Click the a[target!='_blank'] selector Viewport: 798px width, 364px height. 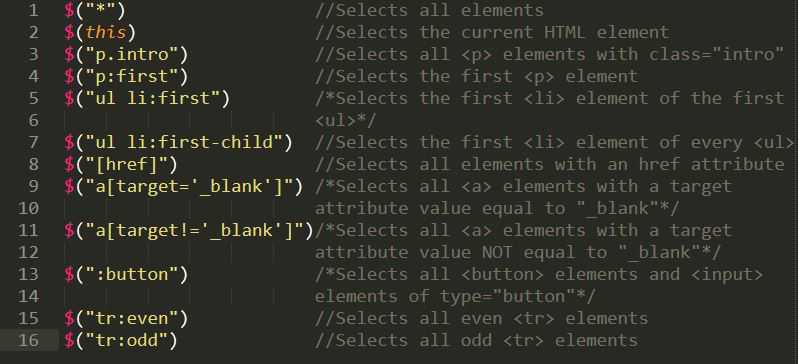(194, 230)
